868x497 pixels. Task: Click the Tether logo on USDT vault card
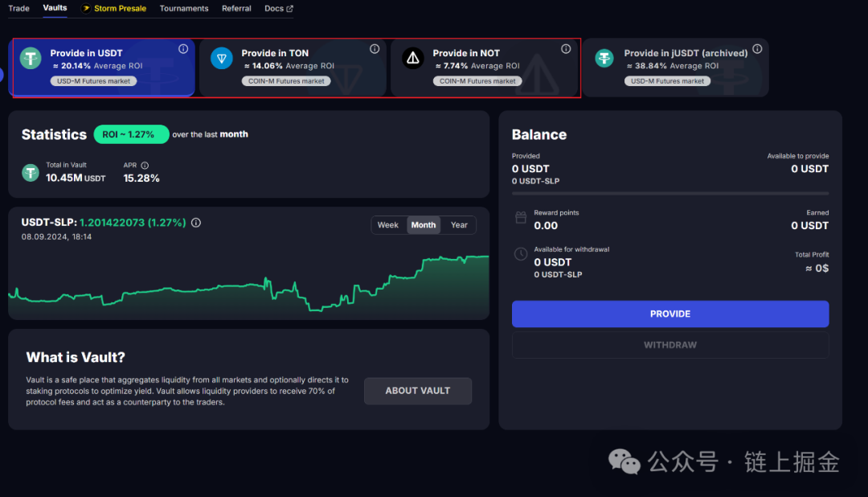(x=31, y=58)
